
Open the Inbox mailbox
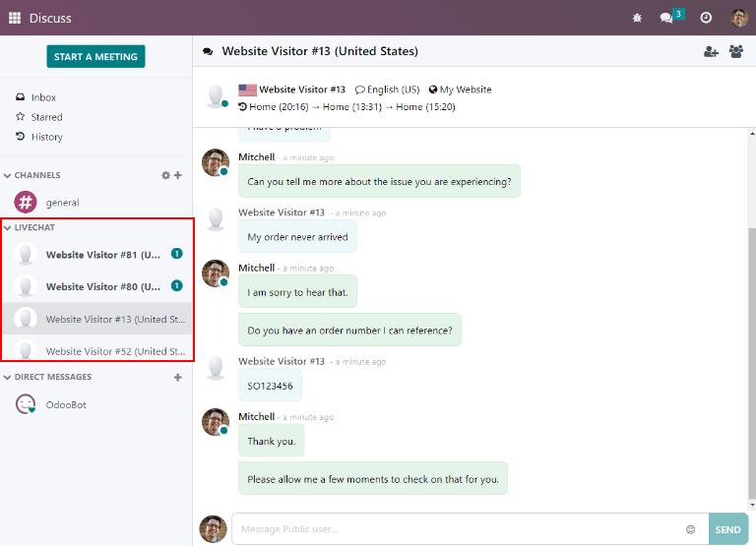coord(43,97)
